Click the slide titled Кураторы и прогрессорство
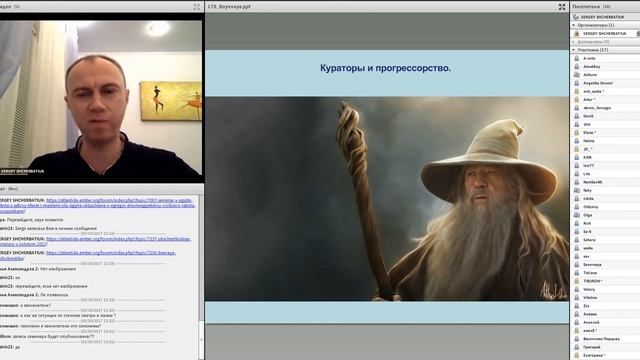 pos(387,187)
